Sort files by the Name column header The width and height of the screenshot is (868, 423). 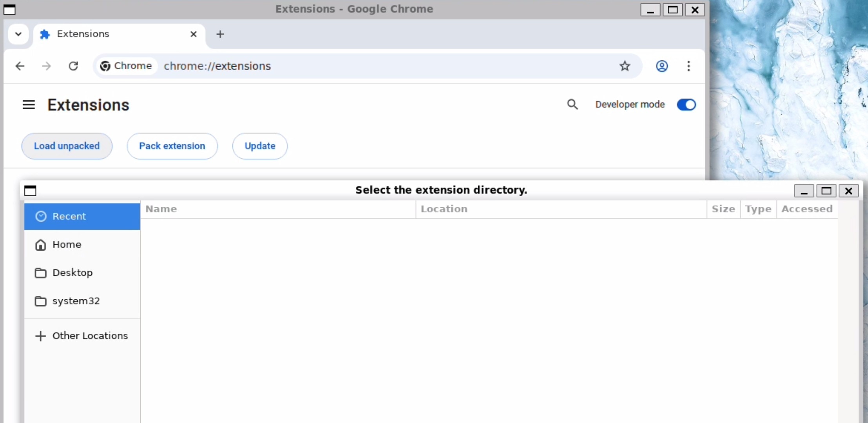pyautogui.click(x=161, y=209)
